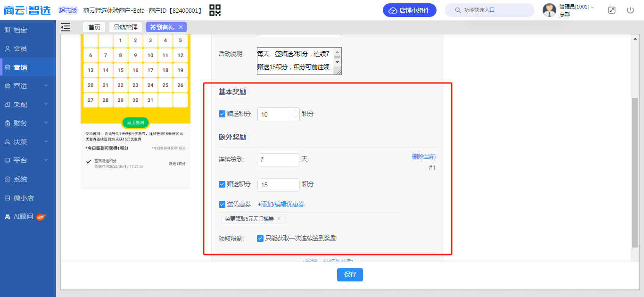Toggle 只能获取一次连续签到奖励 checkbox

[x=260, y=238]
